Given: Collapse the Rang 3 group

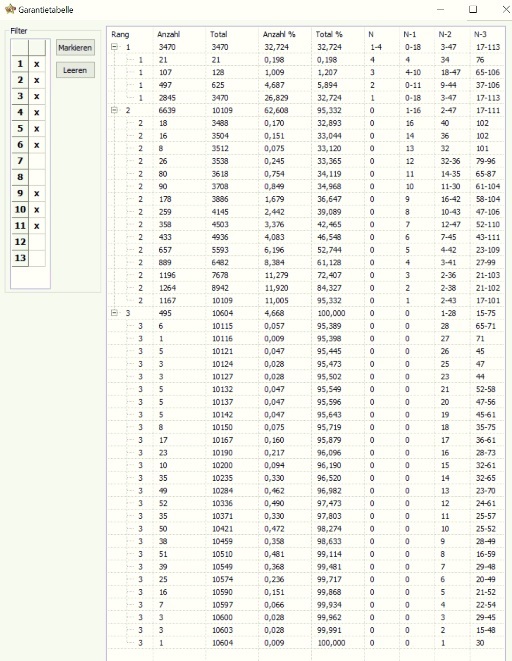Looking at the screenshot, I should click(114, 313).
